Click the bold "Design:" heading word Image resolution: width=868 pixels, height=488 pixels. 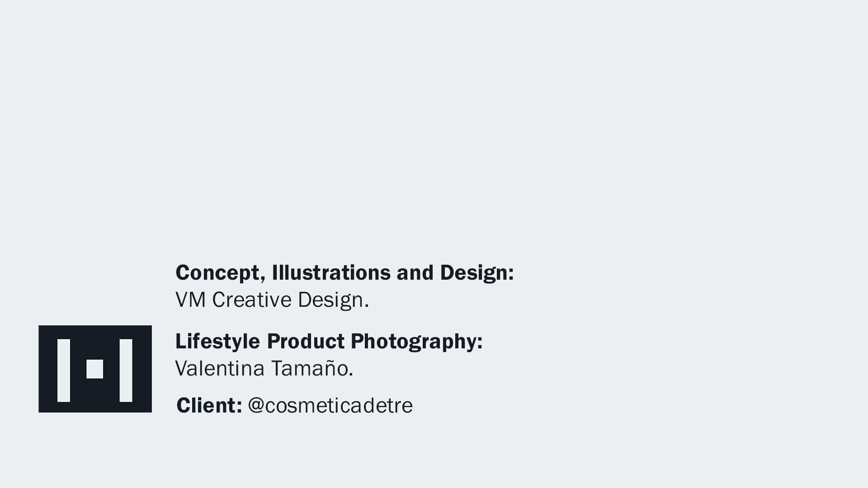476,272
